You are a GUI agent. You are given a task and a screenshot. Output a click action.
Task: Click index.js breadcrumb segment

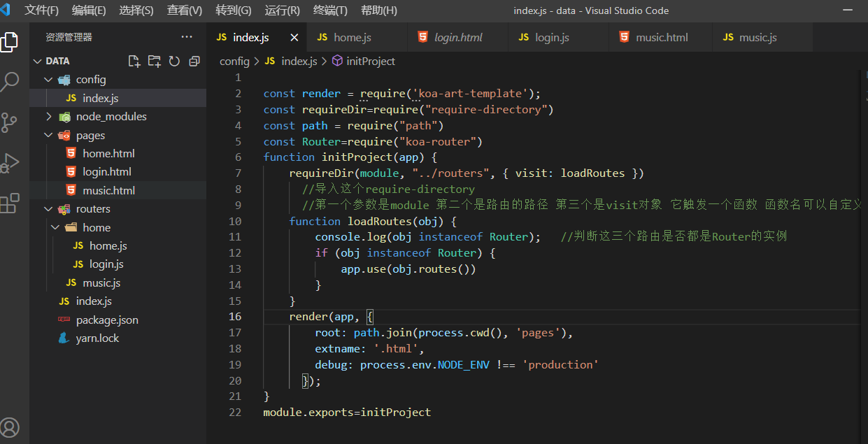tap(299, 61)
